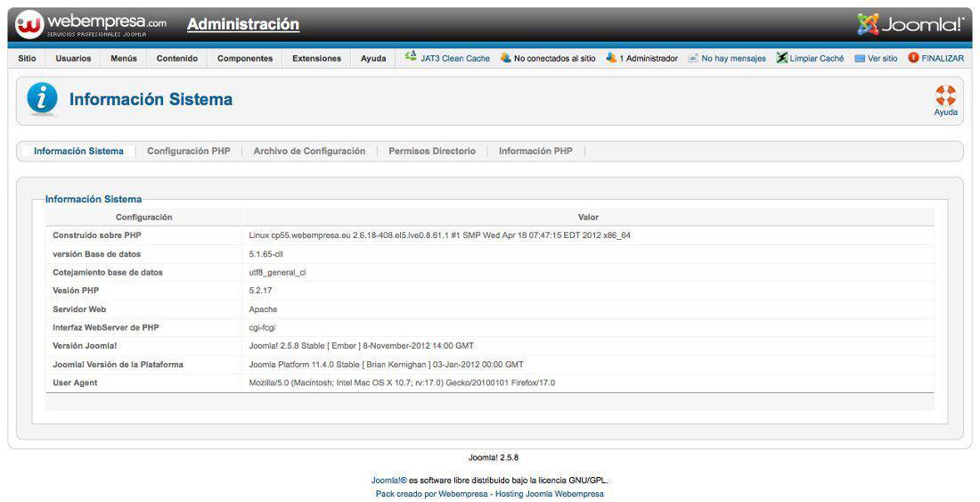Screen dimensions: 980x502
Task: Click the Limpiar Caché icon
Action: (782, 58)
